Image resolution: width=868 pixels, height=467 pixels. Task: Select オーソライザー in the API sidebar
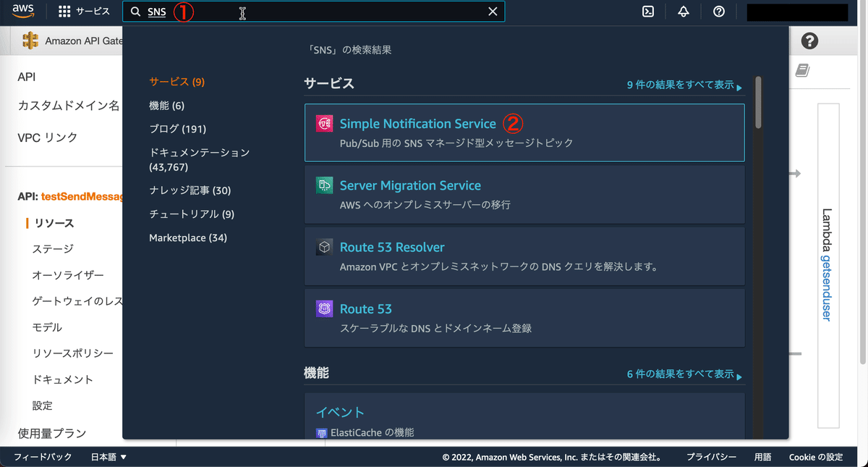coord(68,275)
